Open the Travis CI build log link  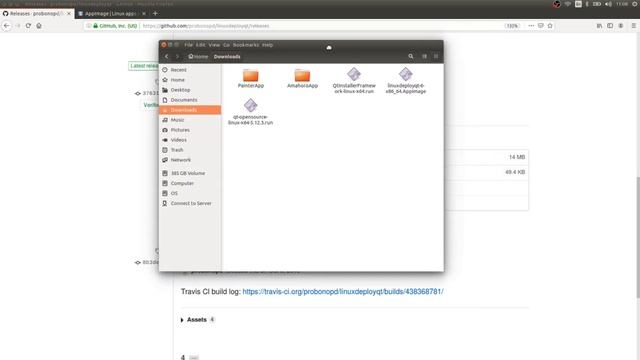coord(343,291)
